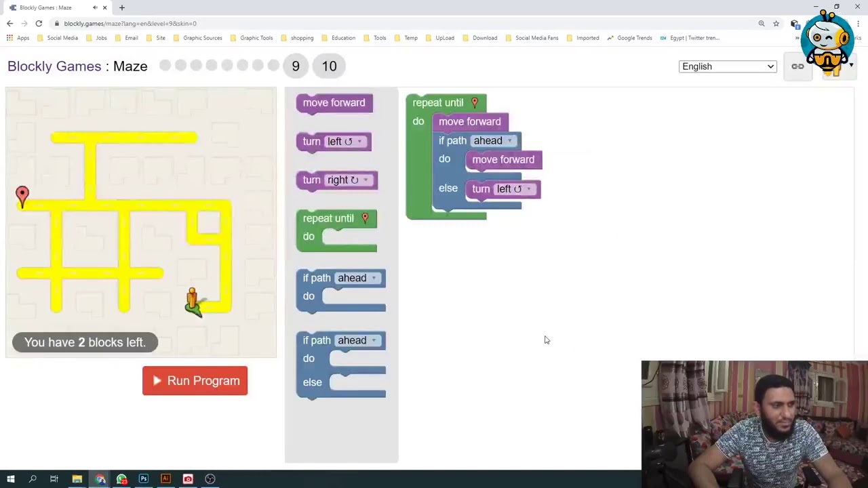
Task: Open the Apps grid shortcut in the bookmarks bar
Action: pos(18,38)
